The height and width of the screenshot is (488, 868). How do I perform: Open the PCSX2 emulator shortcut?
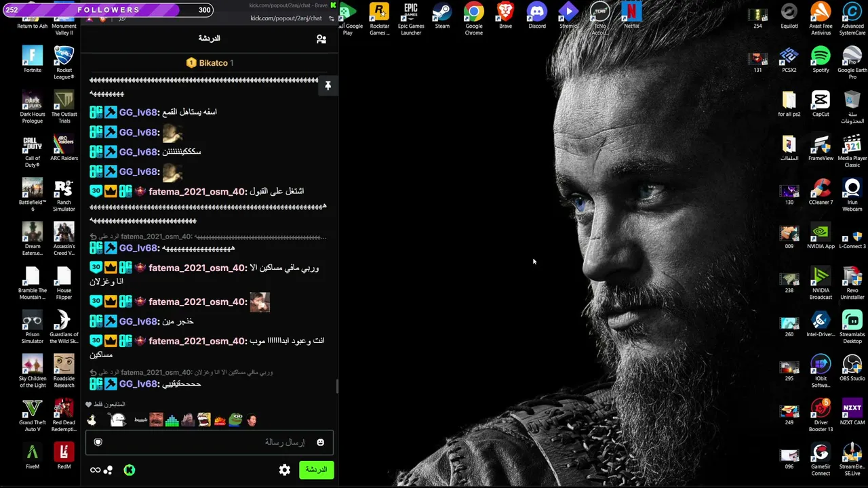789,59
